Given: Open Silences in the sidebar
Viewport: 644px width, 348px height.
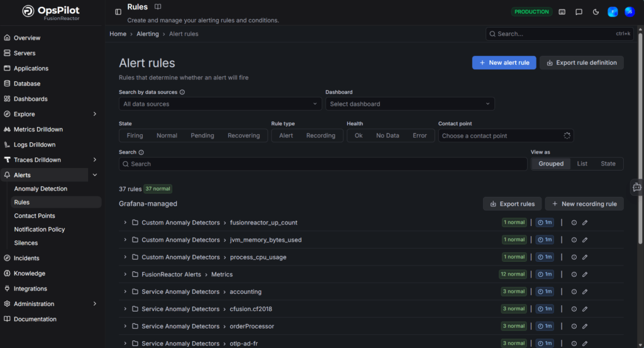Looking at the screenshot, I should pos(26,243).
